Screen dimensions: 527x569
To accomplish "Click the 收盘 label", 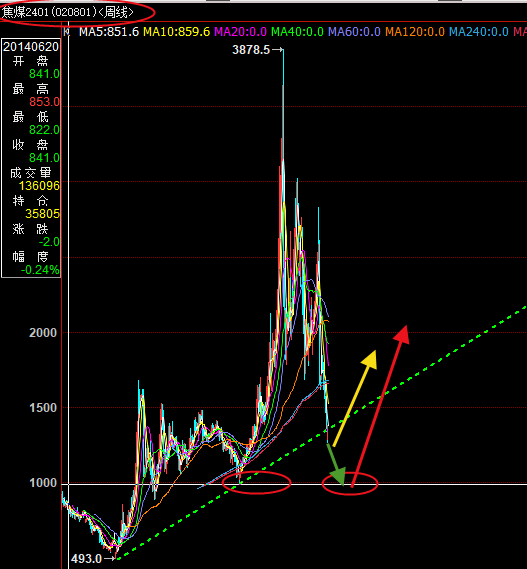I will [x=31, y=144].
